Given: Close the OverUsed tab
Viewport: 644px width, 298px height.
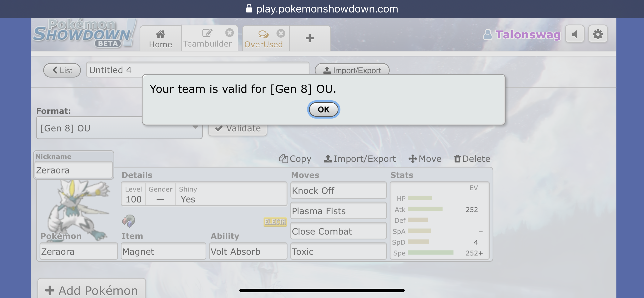Looking at the screenshot, I should (281, 33).
